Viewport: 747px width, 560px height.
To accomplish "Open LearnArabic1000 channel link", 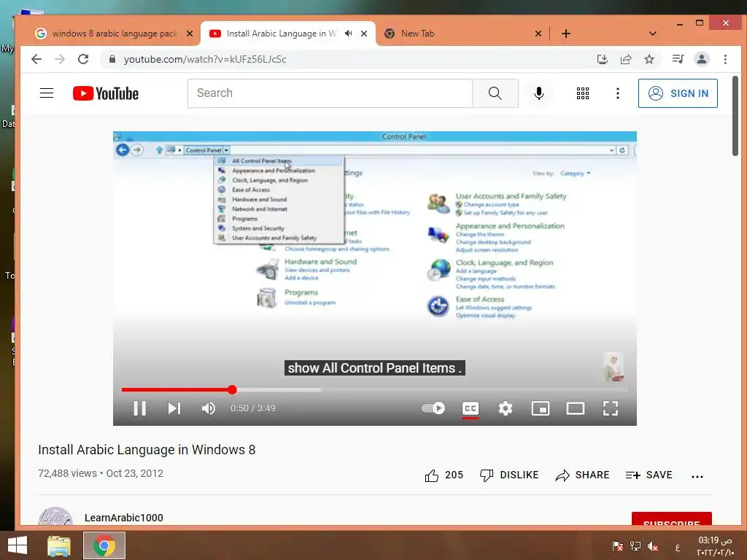I will click(124, 518).
